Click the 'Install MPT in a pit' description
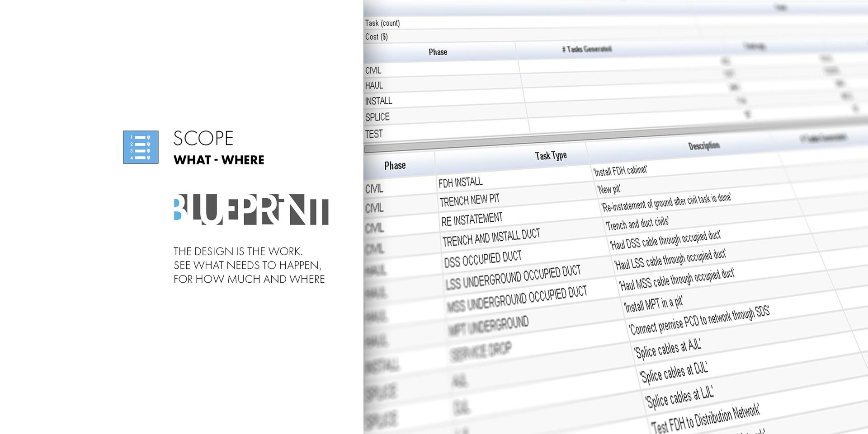This screenshot has width=868, height=434. (x=653, y=304)
